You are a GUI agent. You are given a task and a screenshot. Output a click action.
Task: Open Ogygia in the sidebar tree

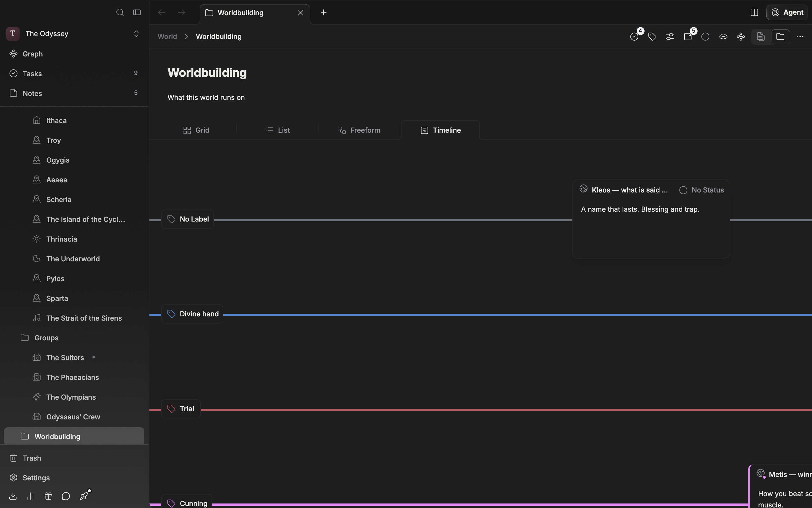click(74, 160)
